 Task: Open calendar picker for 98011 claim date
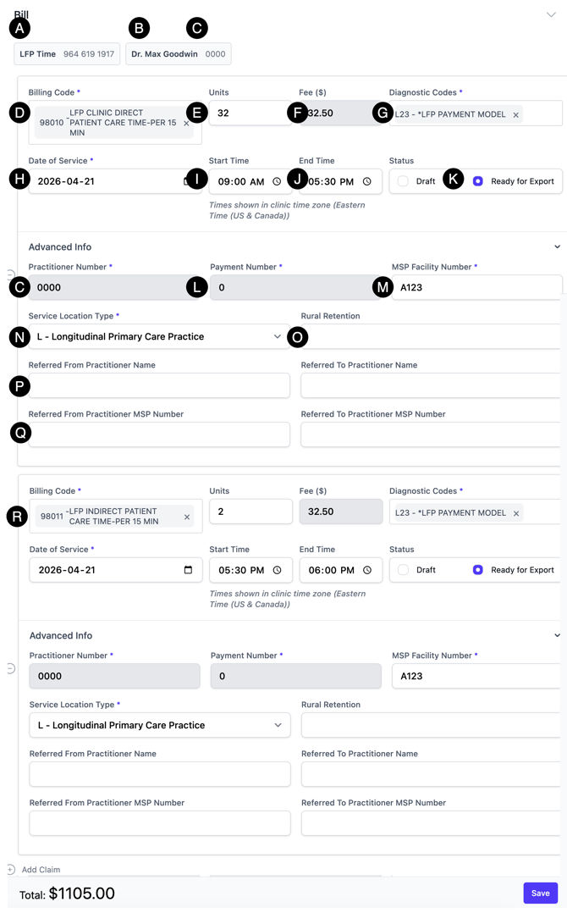tap(188, 570)
